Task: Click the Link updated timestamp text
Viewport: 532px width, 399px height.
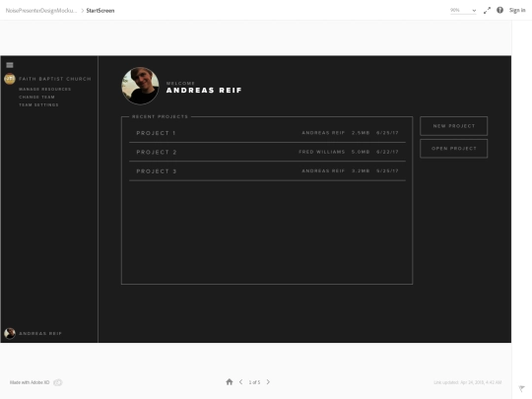Action: pyautogui.click(x=468, y=382)
